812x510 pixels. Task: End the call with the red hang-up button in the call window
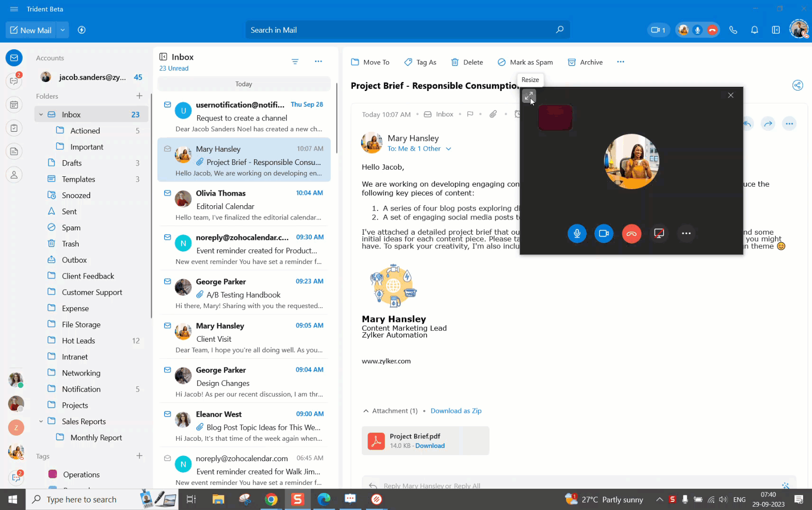631,233
